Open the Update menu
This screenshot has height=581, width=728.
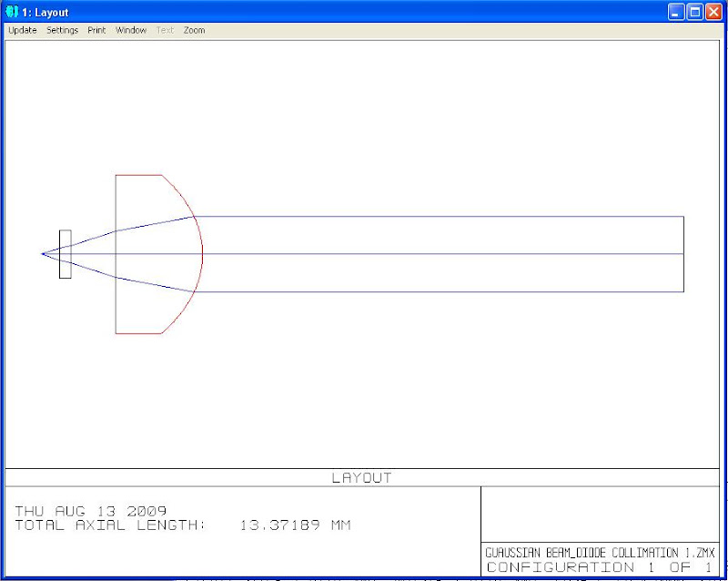[x=21, y=30]
